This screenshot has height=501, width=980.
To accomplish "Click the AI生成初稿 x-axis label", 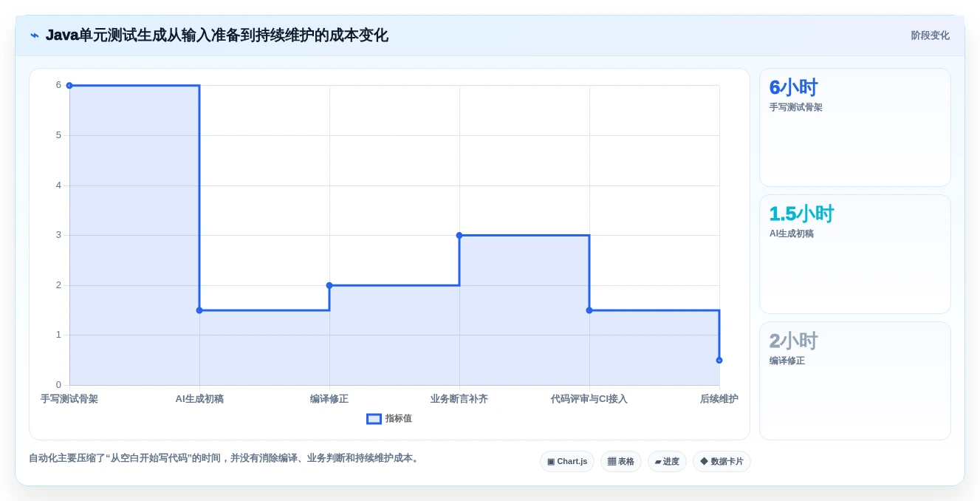I will (199, 399).
